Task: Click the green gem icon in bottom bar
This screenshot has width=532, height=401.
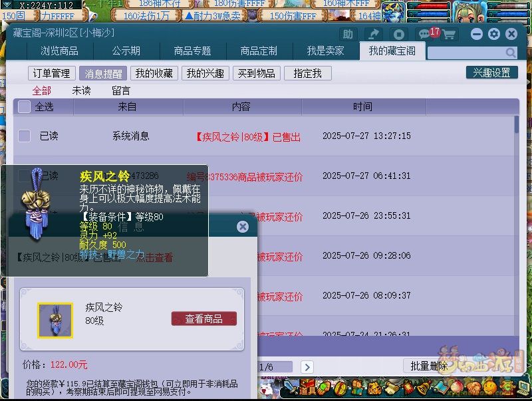Action: 324,388
